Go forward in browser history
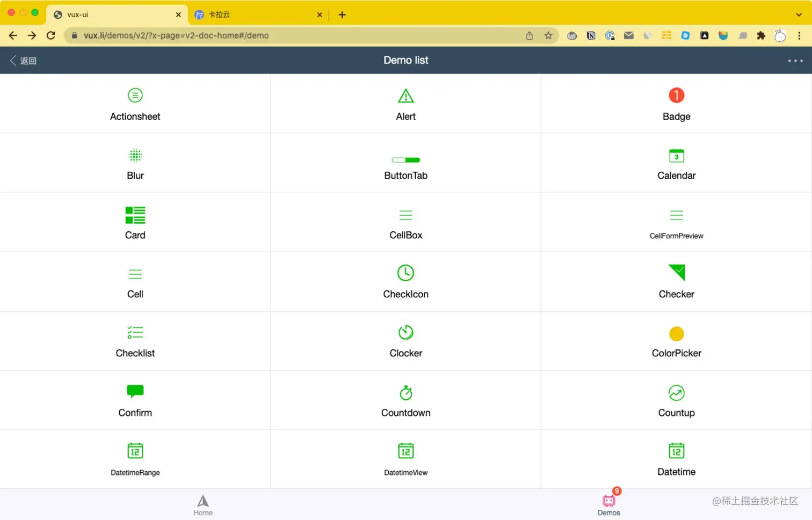Screen dimensions: 812x520 pos(32,35)
